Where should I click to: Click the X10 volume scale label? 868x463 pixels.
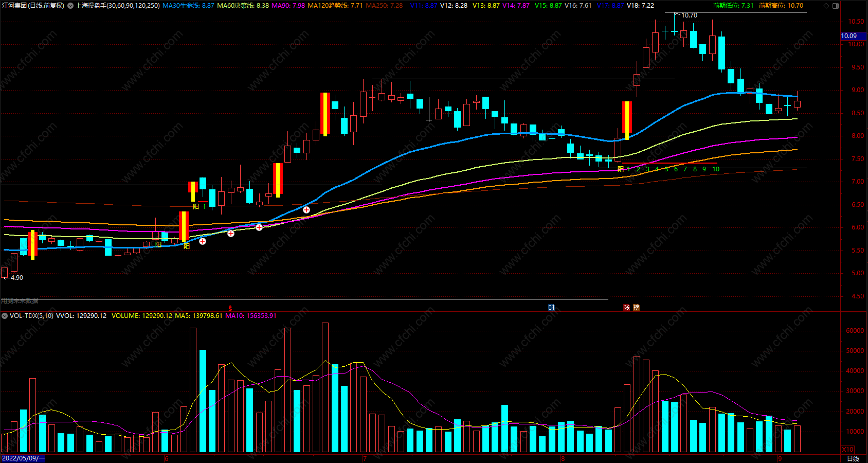point(847,449)
